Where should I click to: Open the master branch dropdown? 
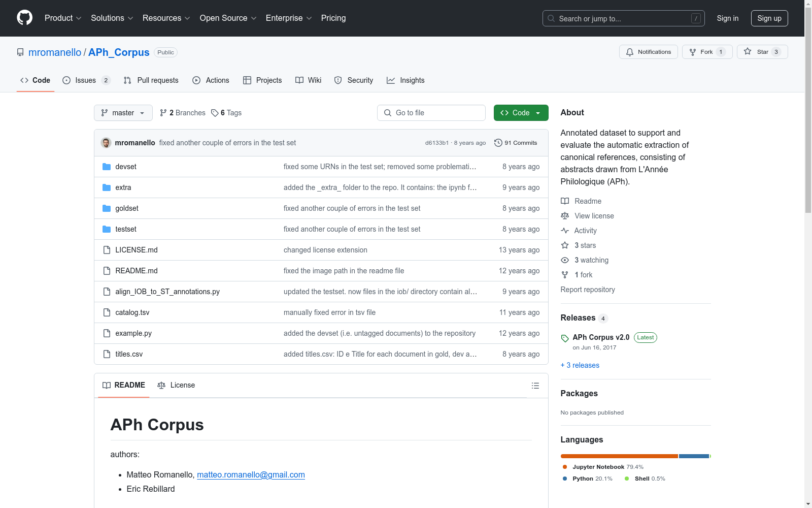pyautogui.click(x=123, y=113)
